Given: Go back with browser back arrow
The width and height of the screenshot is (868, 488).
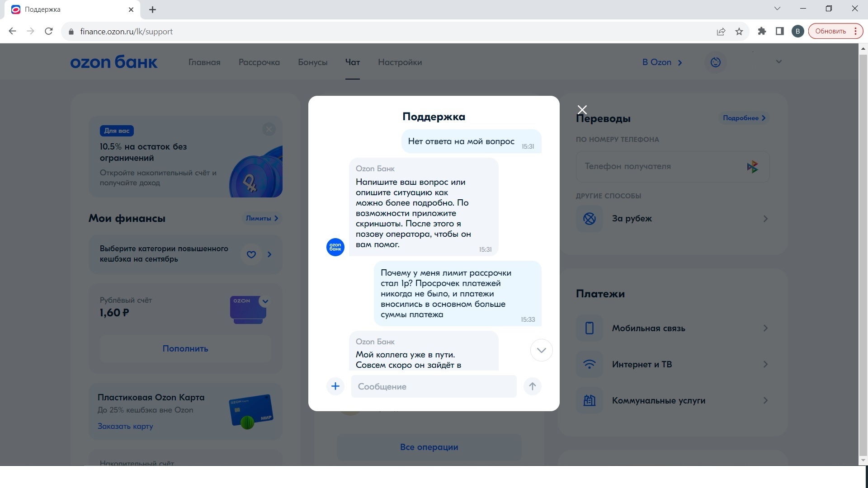Looking at the screenshot, I should pos(13,31).
